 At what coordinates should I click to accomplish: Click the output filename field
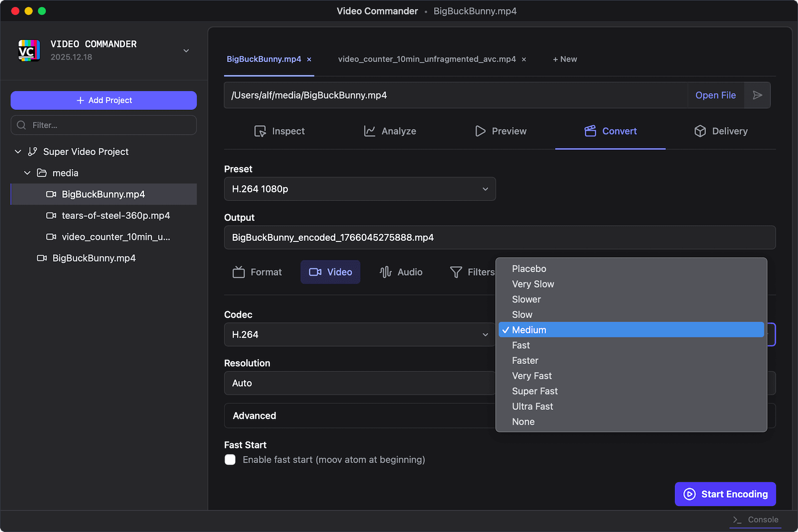tap(499, 238)
